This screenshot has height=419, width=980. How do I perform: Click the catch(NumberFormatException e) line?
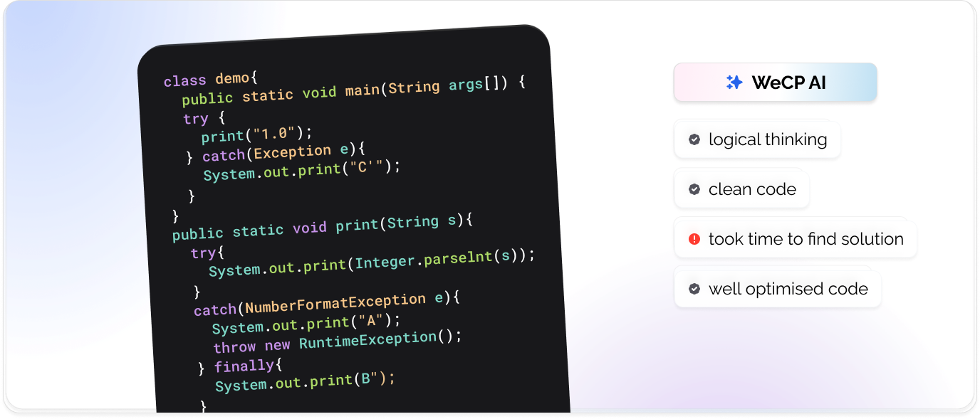point(327,304)
